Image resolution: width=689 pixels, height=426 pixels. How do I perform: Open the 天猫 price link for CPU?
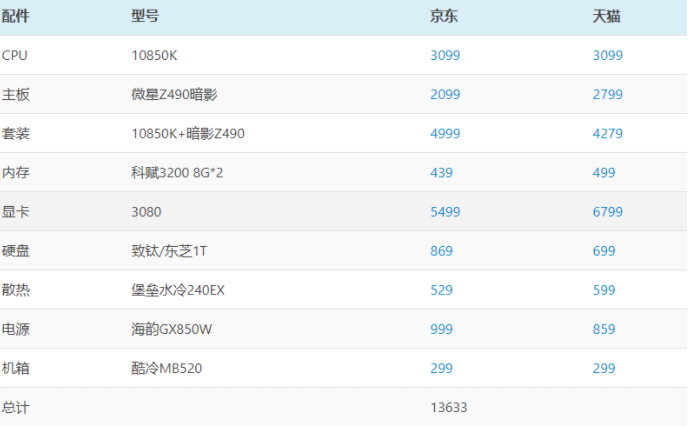coord(607,56)
